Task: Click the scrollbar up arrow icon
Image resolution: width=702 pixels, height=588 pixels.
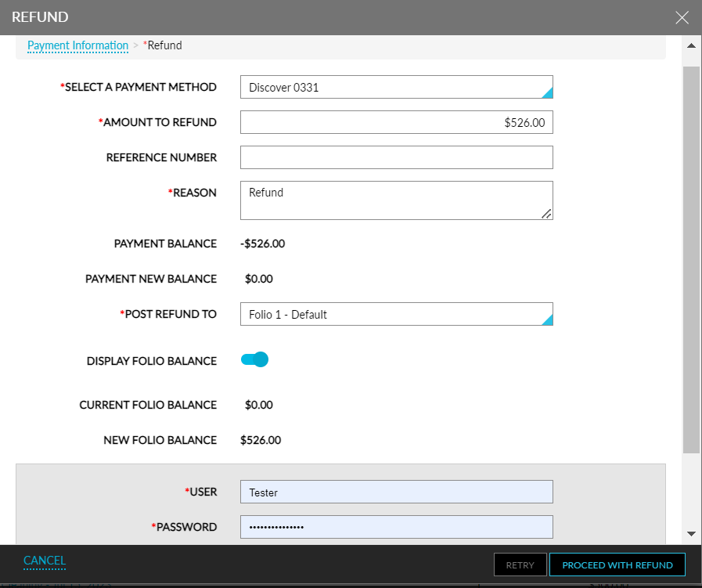Action: 692,45
